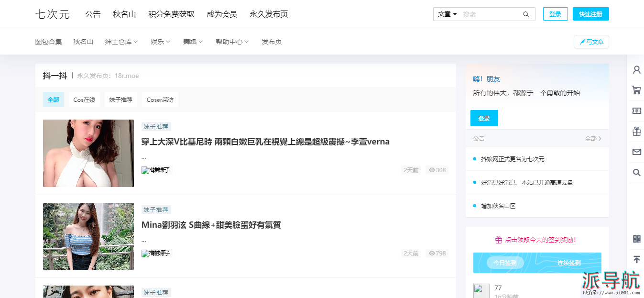Open the shopping cart icon in sidebar
The height and width of the screenshot is (298, 644).
[x=636, y=90]
